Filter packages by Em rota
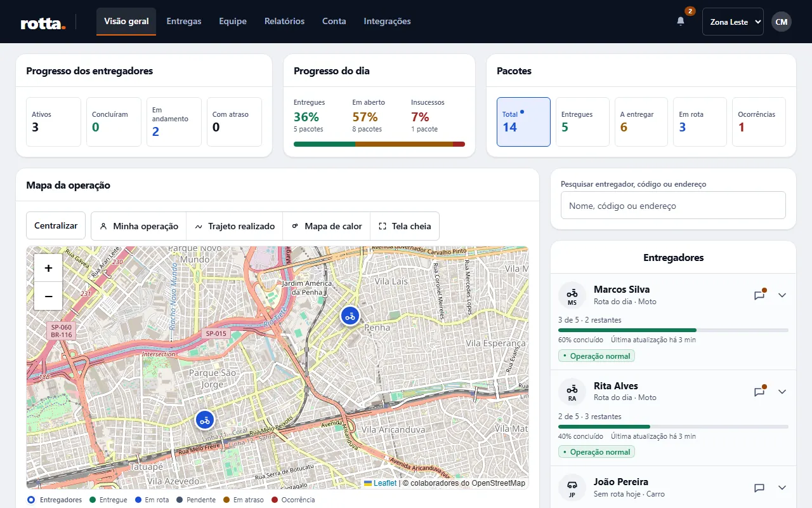The image size is (812, 508). coord(700,122)
